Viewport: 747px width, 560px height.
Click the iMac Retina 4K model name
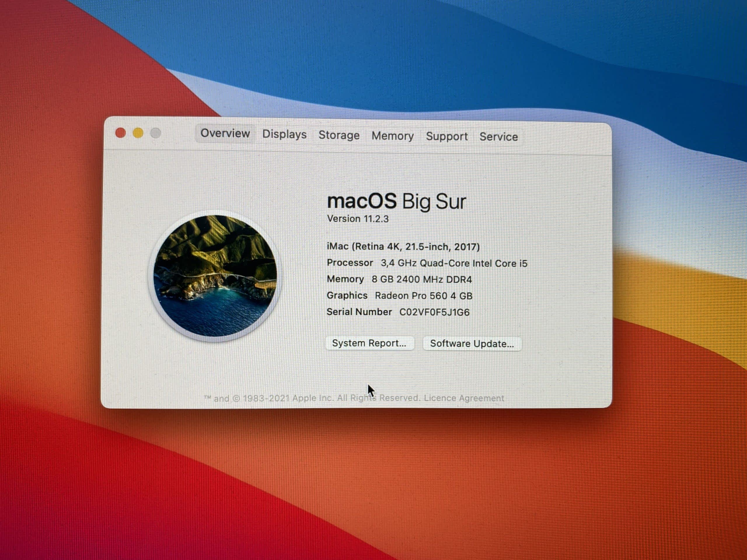[403, 247]
